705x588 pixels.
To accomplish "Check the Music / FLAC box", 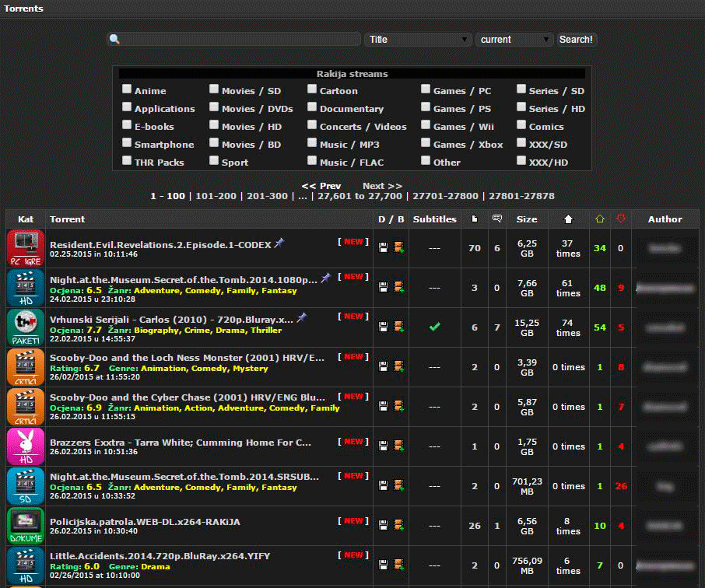I will pyautogui.click(x=312, y=160).
